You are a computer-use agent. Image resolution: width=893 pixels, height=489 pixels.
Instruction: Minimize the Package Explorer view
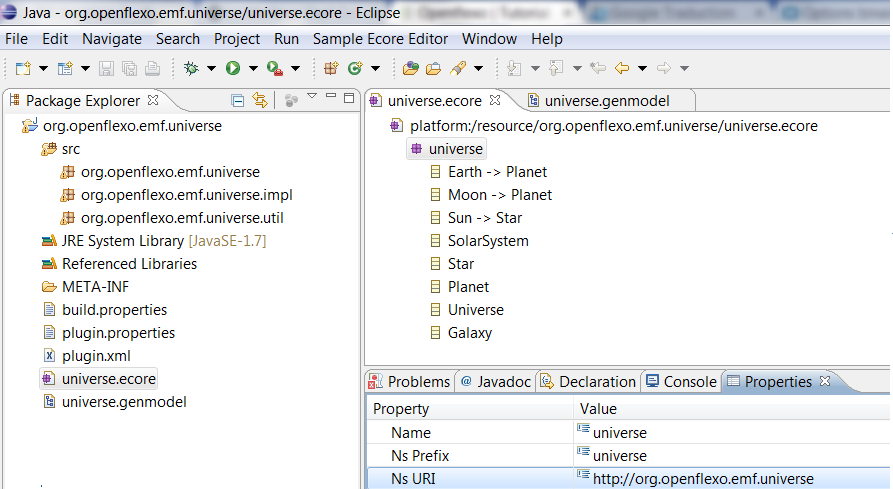click(x=331, y=96)
